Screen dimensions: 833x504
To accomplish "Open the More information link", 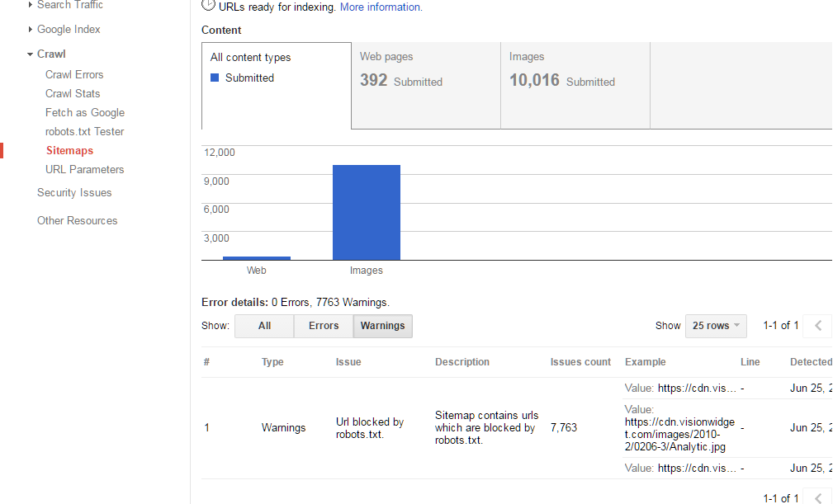I will point(381,7).
